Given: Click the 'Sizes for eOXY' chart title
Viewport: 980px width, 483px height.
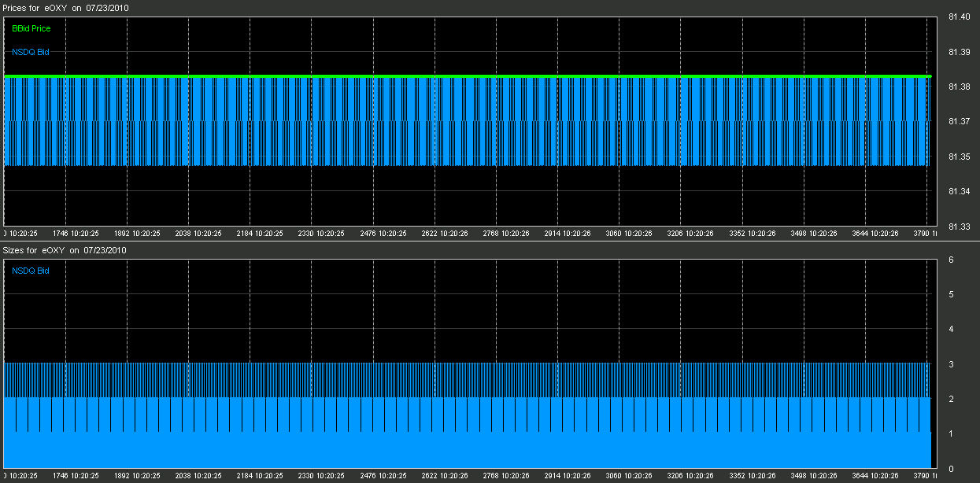Looking at the screenshot, I should pyautogui.click(x=65, y=250).
